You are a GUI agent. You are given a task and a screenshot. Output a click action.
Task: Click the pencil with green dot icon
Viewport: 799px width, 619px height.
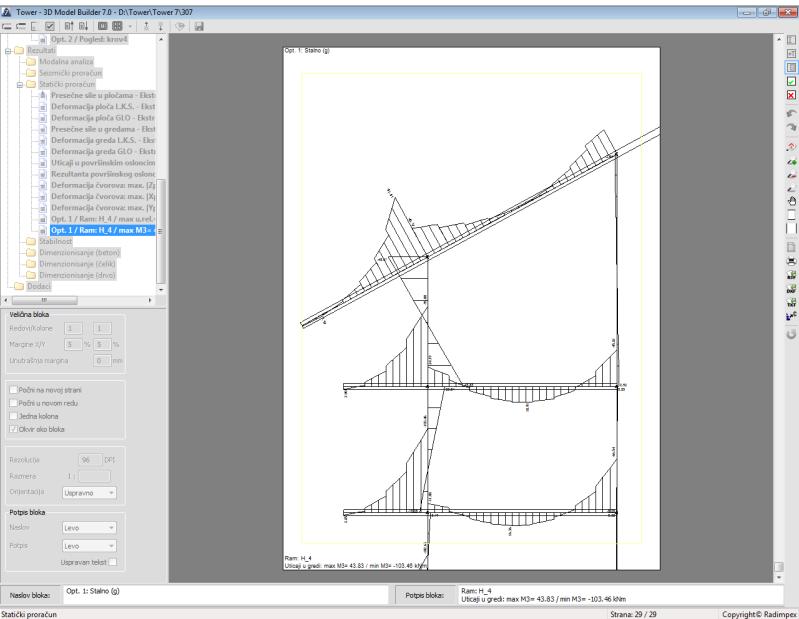click(791, 162)
